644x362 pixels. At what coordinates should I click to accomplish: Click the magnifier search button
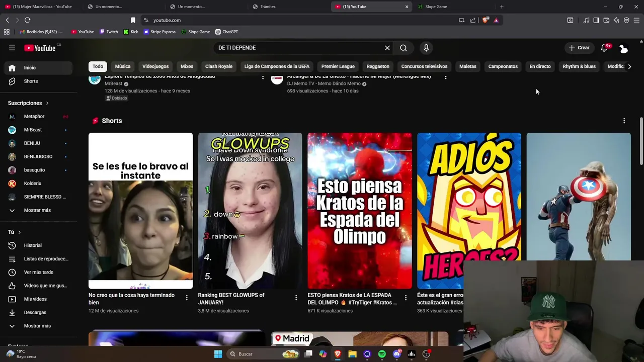404,48
